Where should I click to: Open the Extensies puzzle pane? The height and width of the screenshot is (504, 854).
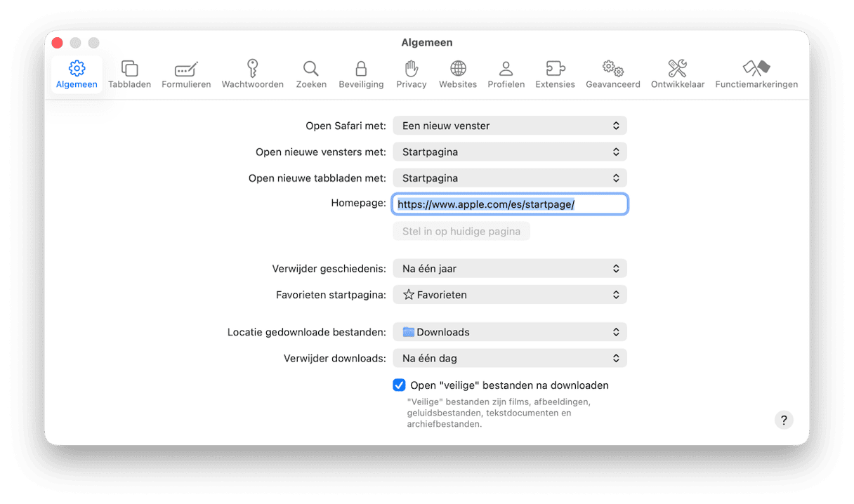[x=555, y=74]
